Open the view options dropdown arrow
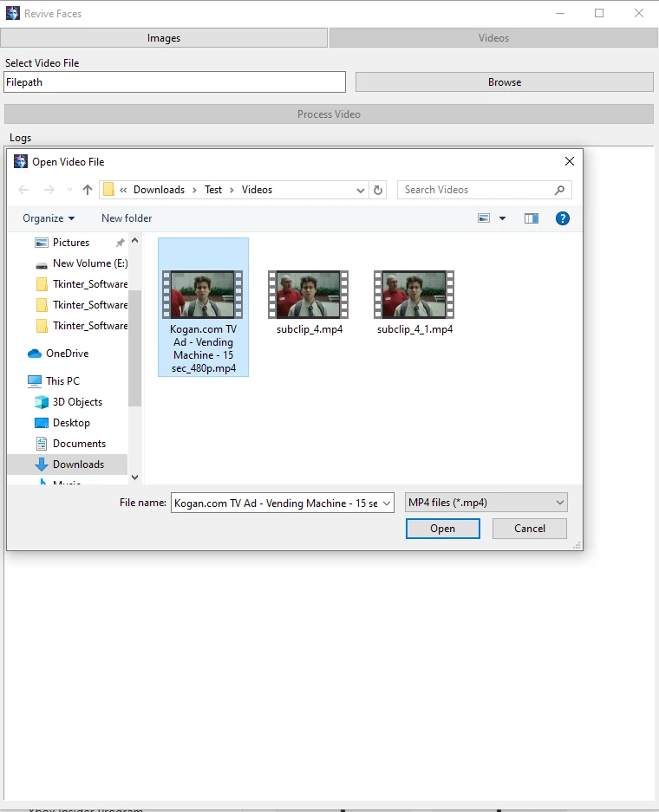The width and height of the screenshot is (659, 812). click(503, 218)
